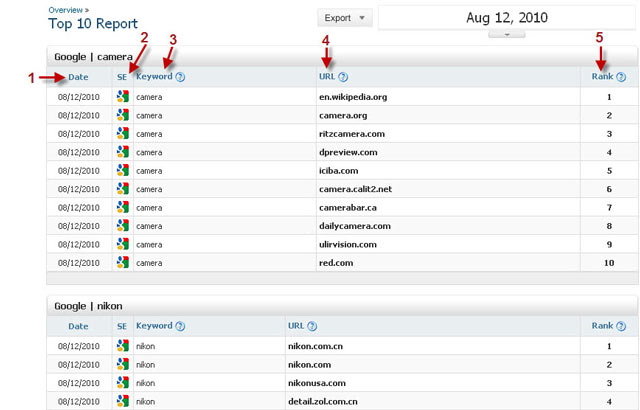This screenshot has width=640, height=410.
Task: Click help icon next to Keyword in nikon table
Action: pos(180,326)
